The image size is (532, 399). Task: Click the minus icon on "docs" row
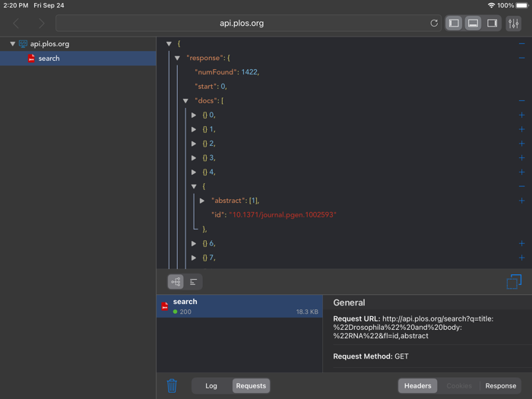(522, 101)
